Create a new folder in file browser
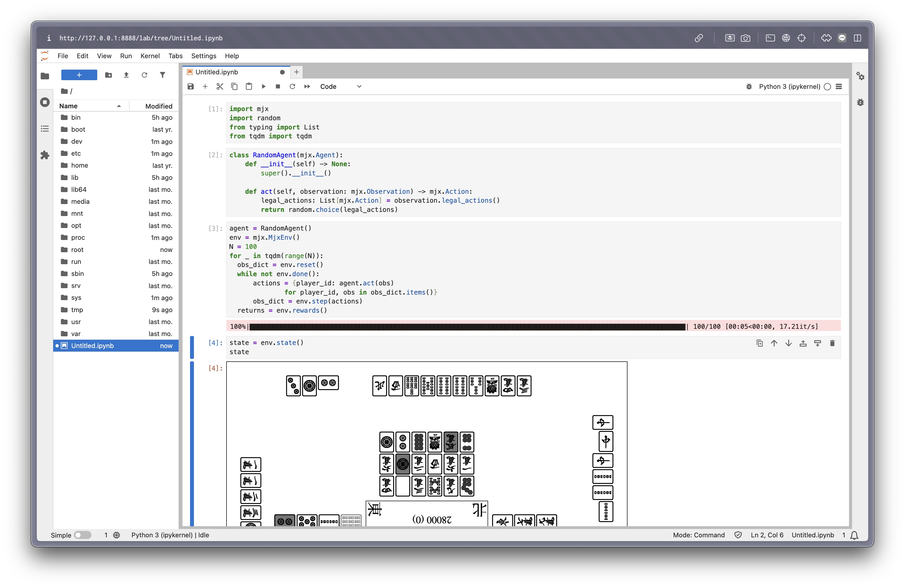 click(108, 75)
